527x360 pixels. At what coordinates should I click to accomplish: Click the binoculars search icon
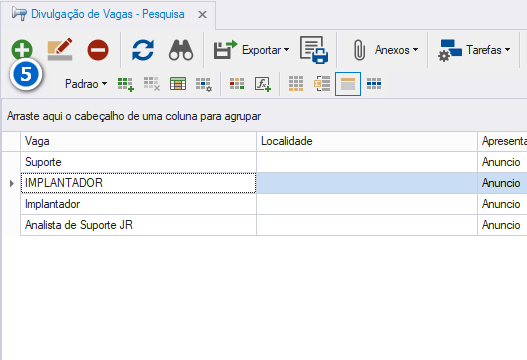point(181,50)
